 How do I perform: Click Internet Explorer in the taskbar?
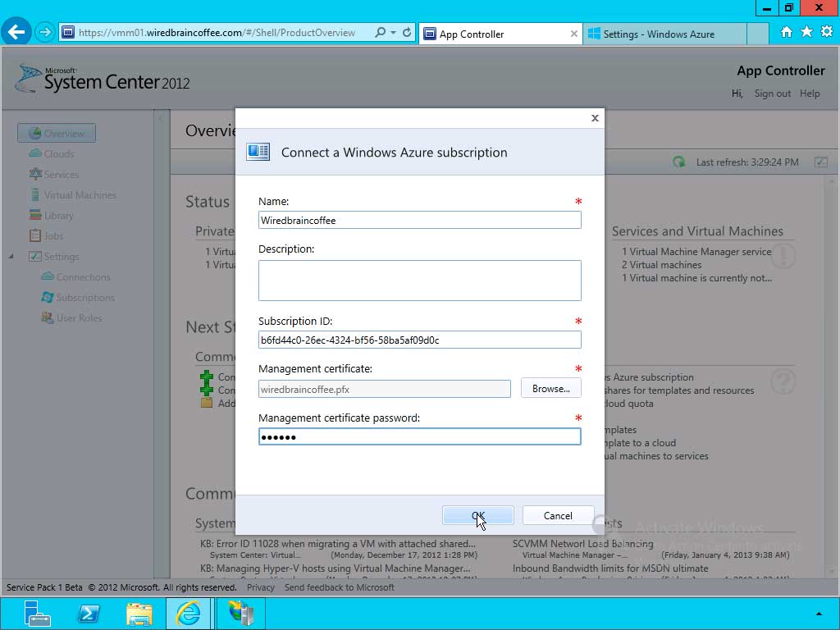[x=188, y=614]
